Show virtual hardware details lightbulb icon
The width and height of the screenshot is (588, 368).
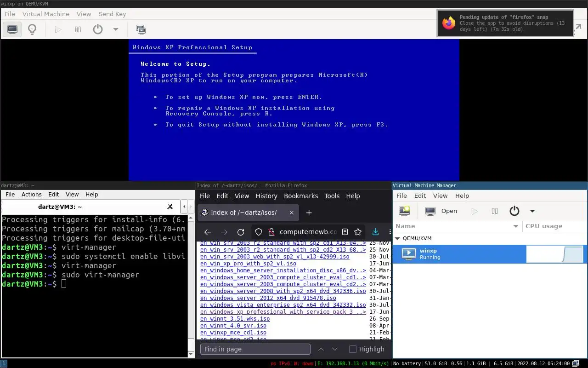32,29
